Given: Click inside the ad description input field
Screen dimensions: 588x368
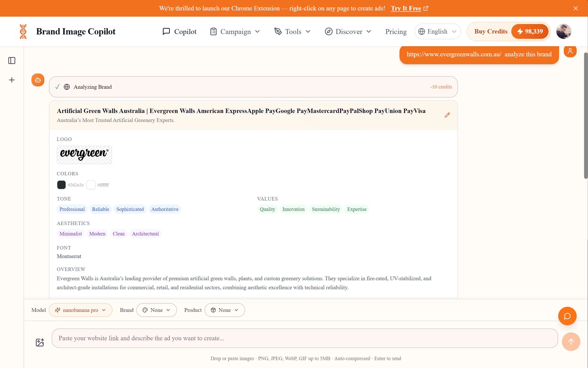Looking at the screenshot, I should [x=304, y=338].
